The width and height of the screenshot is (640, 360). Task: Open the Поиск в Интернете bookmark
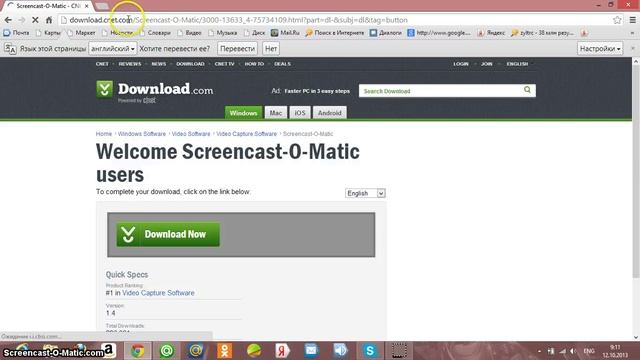tap(335, 33)
